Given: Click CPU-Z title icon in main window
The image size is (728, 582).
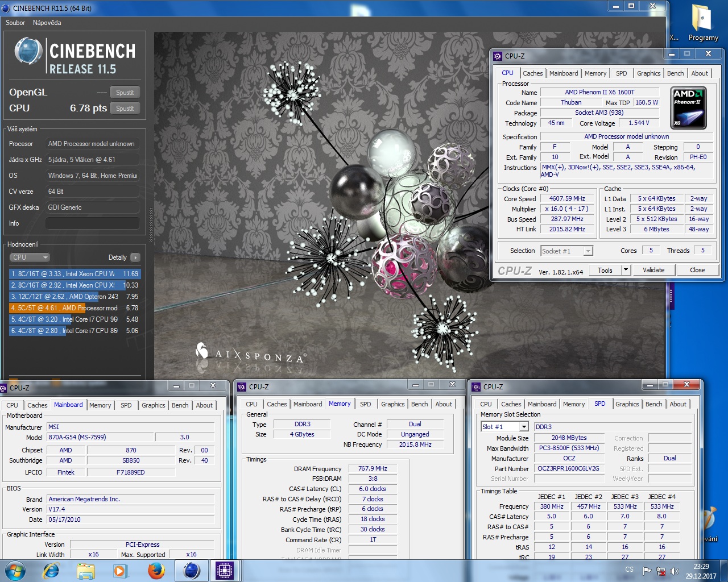Looking at the screenshot, I should point(498,56).
